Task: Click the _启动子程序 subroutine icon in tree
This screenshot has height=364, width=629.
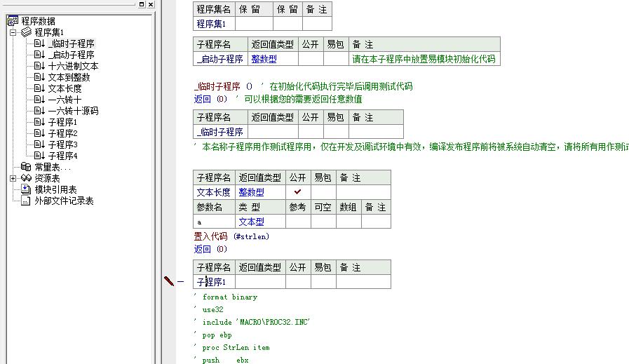Action: coord(39,55)
